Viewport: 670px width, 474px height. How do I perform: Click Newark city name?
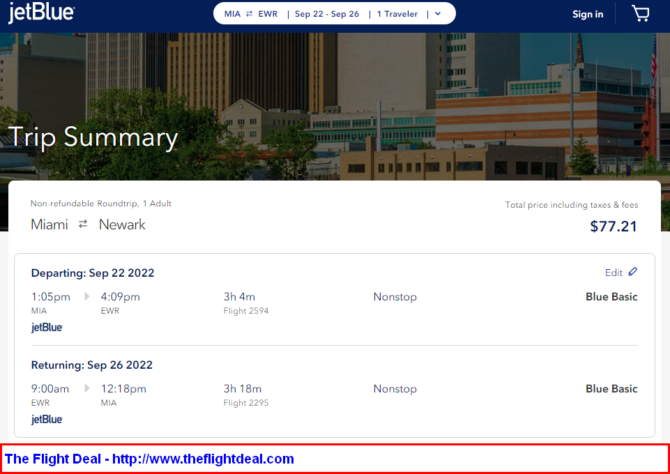(x=122, y=224)
